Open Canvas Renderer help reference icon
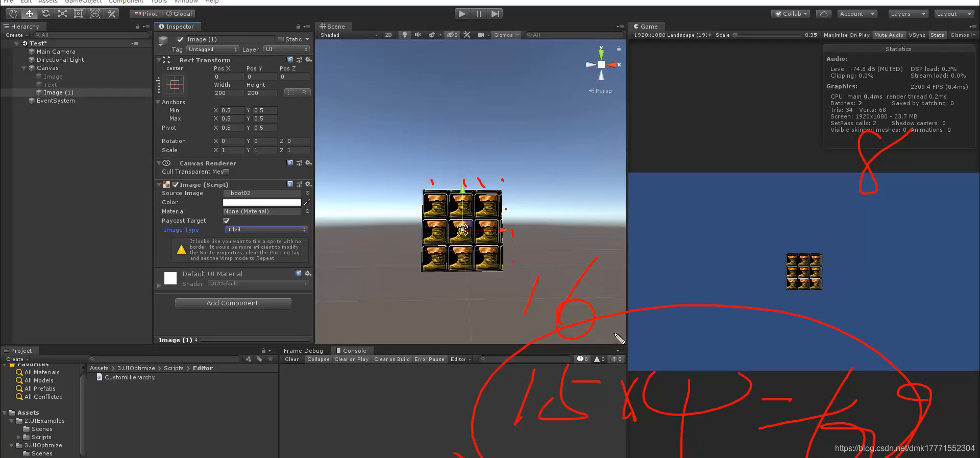The image size is (980, 458). click(x=290, y=163)
